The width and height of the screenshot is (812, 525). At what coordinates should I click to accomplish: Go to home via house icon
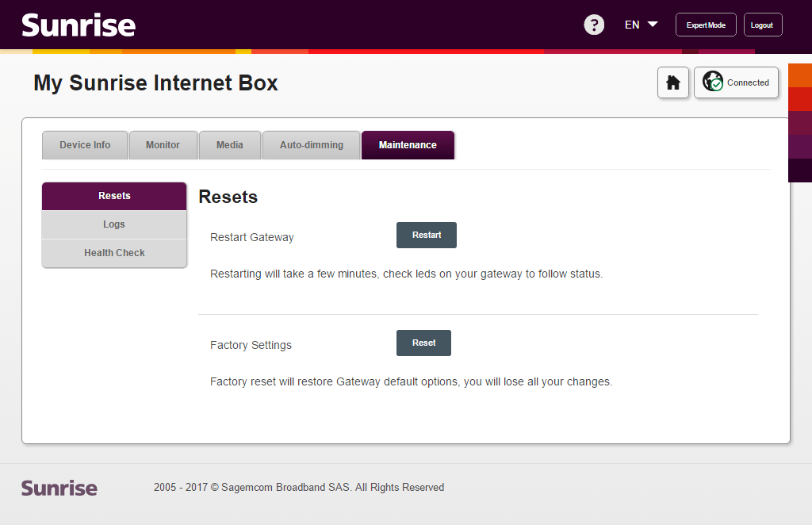pos(673,82)
